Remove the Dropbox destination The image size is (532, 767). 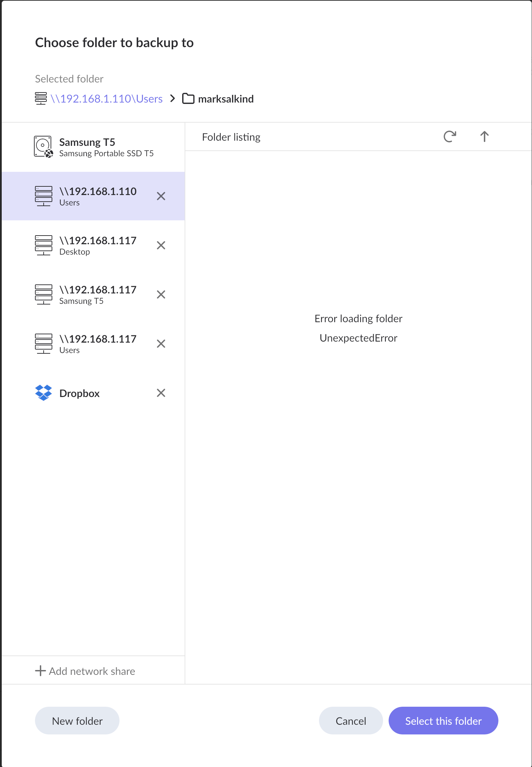[161, 393]
